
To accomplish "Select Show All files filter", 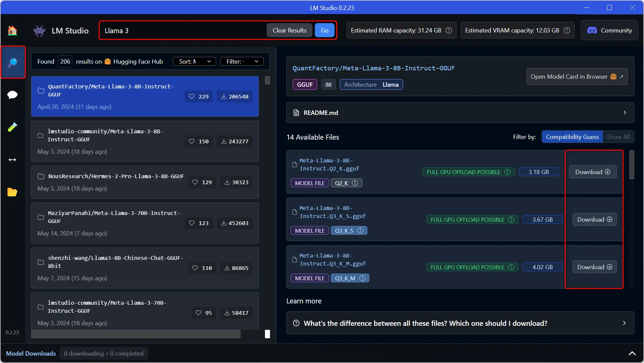I will 618,137.
